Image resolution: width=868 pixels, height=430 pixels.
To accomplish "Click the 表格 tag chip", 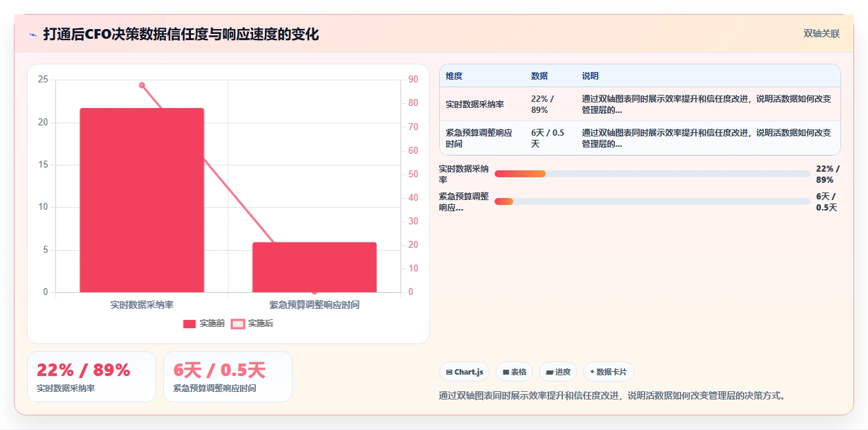I will coord(514,372).
